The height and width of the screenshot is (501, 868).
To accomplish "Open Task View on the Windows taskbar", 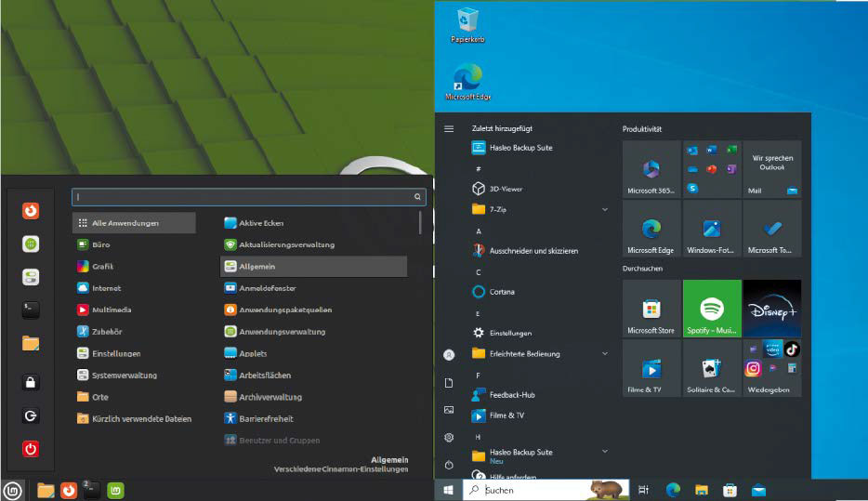I will point(643,490).
